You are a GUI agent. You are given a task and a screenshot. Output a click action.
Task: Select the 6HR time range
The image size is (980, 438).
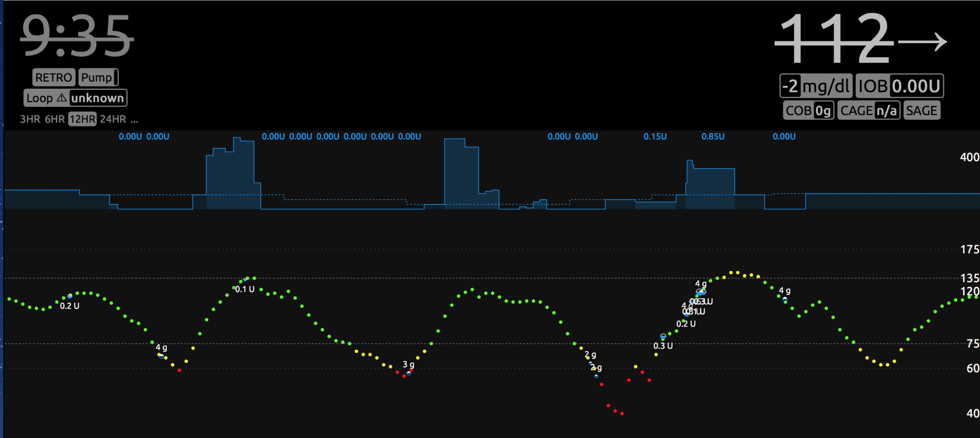click(x=55, y=119)
